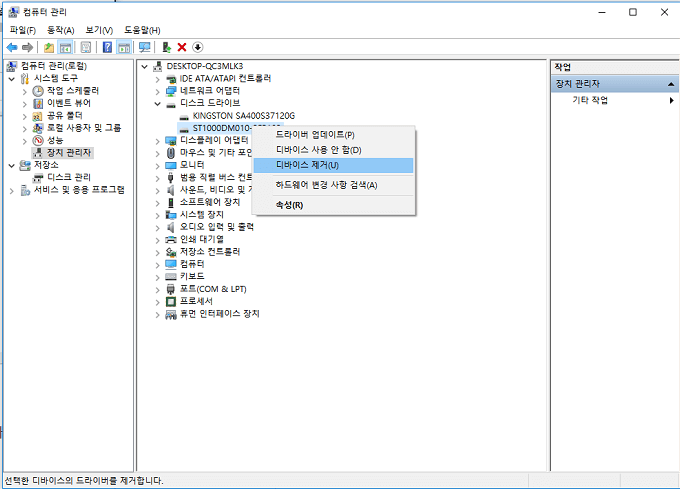Click the up one level folder icon
The width and height of the screenshot is (680, 489).
[x=49, y=47]
